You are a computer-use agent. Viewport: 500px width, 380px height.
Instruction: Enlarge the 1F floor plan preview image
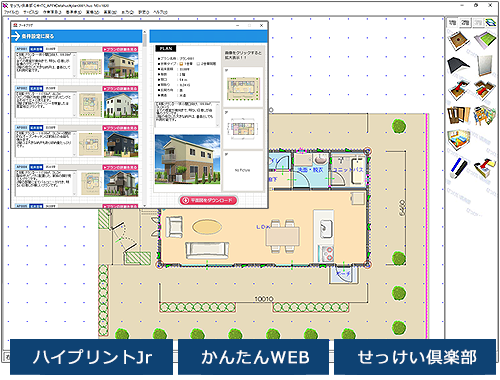(x=243, y=89)
